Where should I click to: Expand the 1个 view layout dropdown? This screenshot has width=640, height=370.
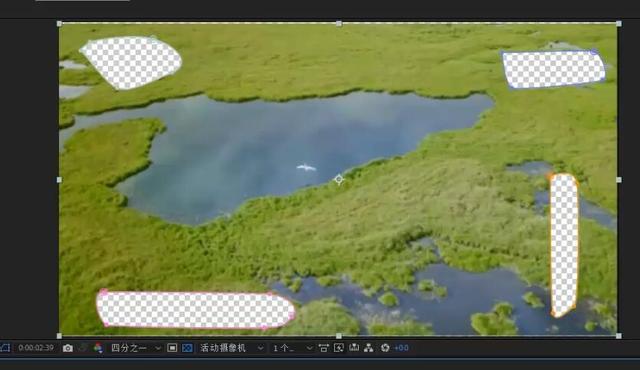point(292,348)
